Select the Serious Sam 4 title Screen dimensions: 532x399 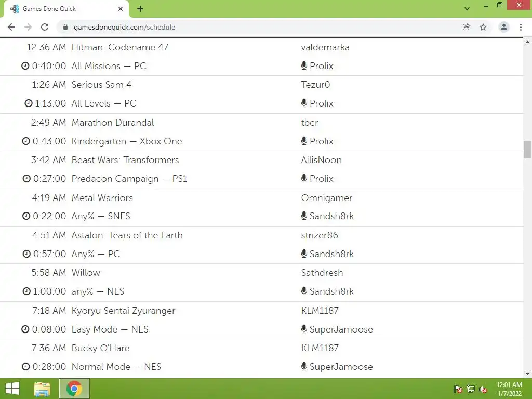[101, 85]
